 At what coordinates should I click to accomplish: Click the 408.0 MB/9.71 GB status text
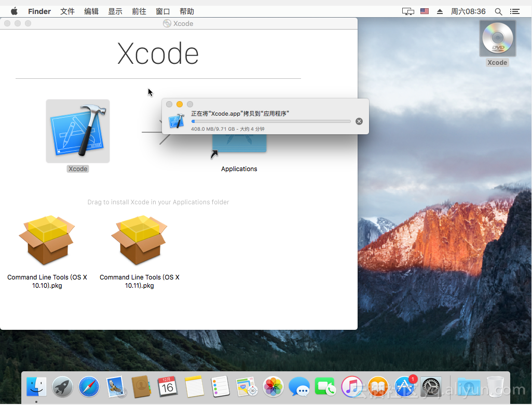point(228,129)
